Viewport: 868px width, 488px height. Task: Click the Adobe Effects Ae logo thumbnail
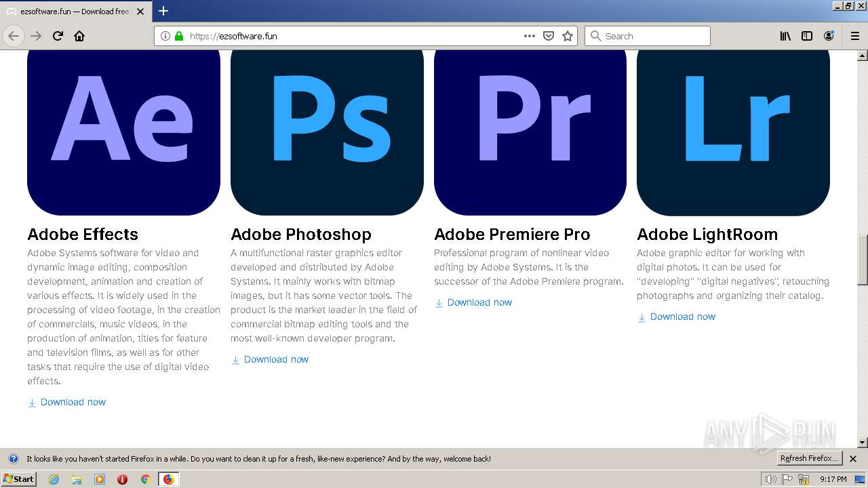(x=123, y=132)
